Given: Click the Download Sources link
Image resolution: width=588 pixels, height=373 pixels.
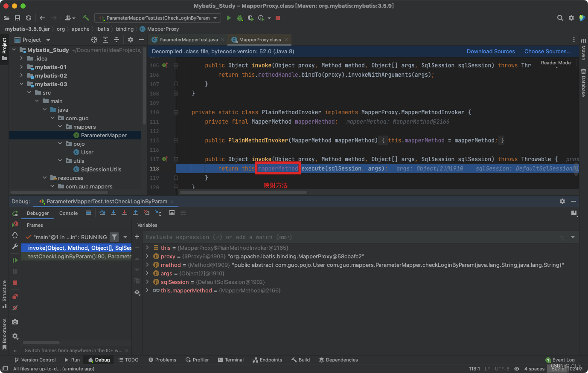Looking at the screenshot, I should pos(491,51).
